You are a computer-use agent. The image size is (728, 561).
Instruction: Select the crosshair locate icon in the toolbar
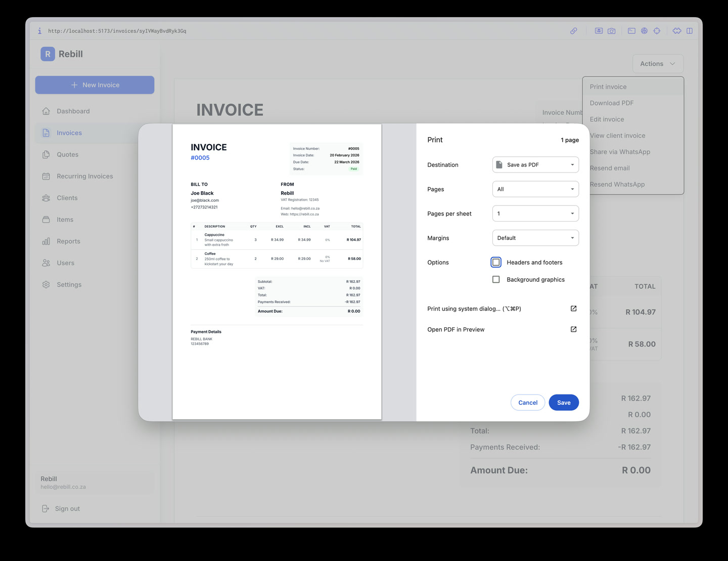[x=657, y=31]
